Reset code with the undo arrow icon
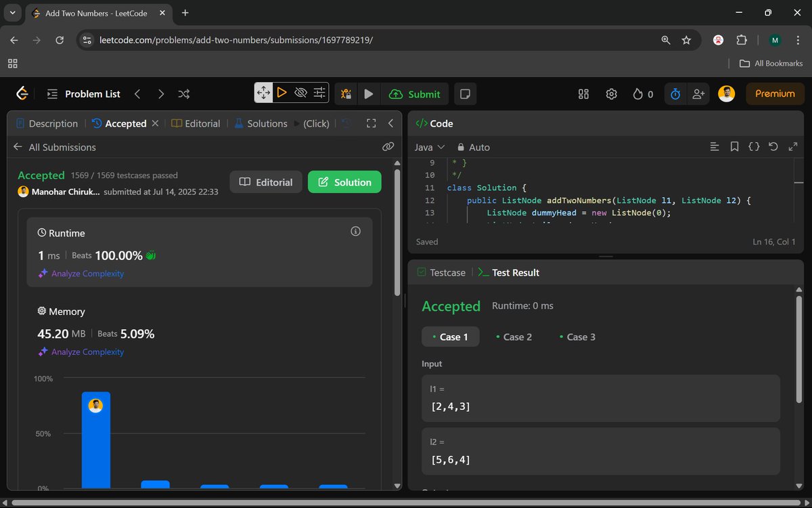This screenshot has height=508, width=812. coord(773,146)
